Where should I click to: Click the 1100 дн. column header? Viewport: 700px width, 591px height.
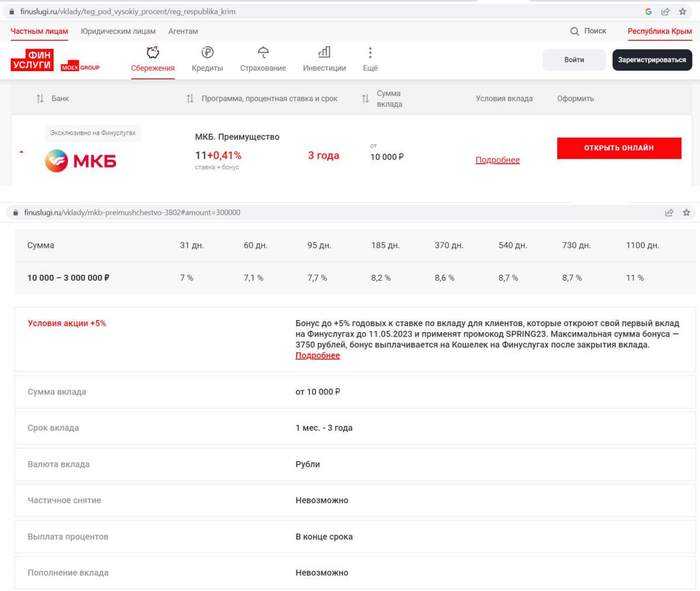643,245
